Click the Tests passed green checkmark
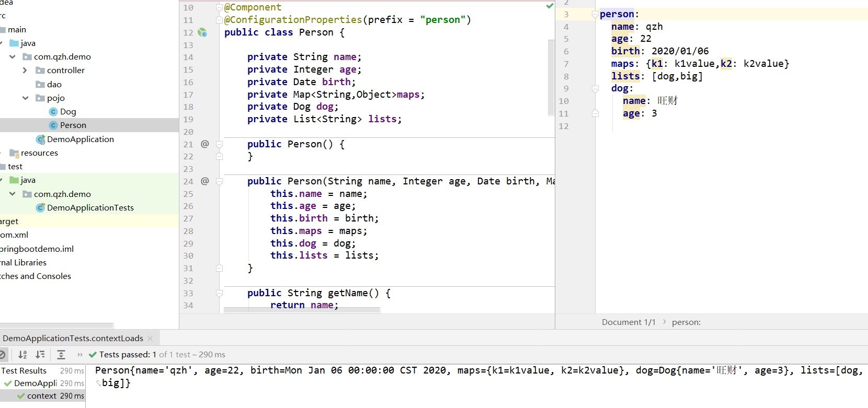 [x=93, y=355]
